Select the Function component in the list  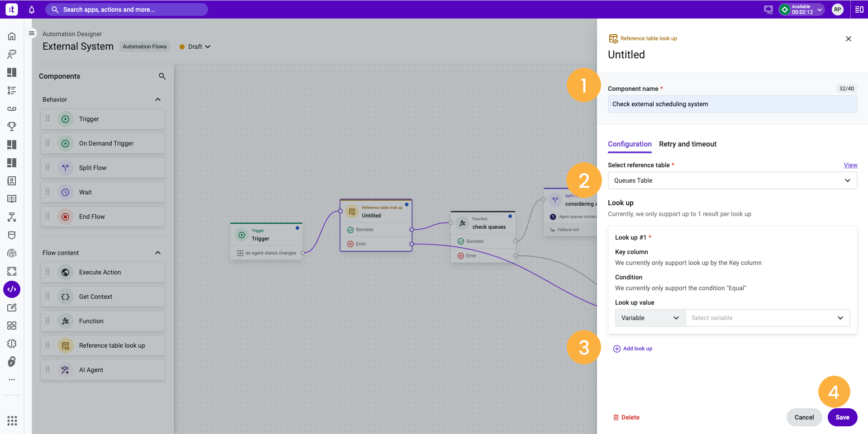click(x=103, y=321)
